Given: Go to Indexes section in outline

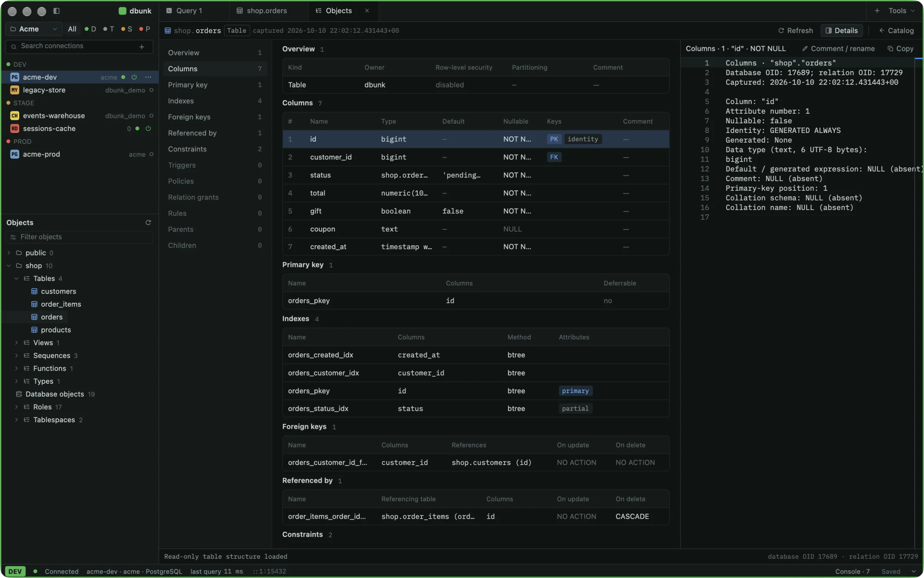Looking at the screenshot, I should coord(215,101).
